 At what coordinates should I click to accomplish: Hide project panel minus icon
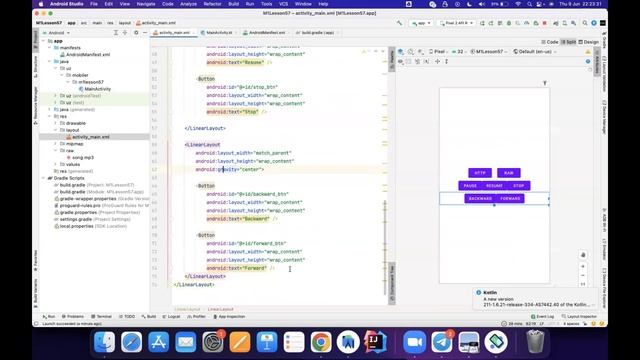point(145,33)
